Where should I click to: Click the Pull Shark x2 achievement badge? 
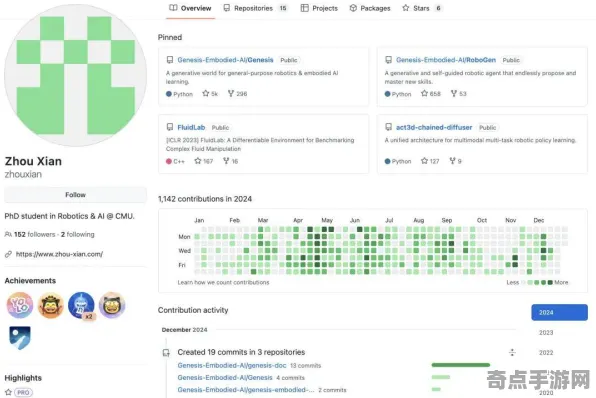81,305
